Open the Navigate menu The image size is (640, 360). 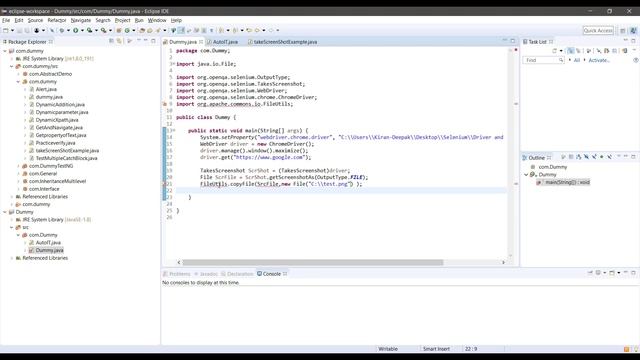point(81,20)
